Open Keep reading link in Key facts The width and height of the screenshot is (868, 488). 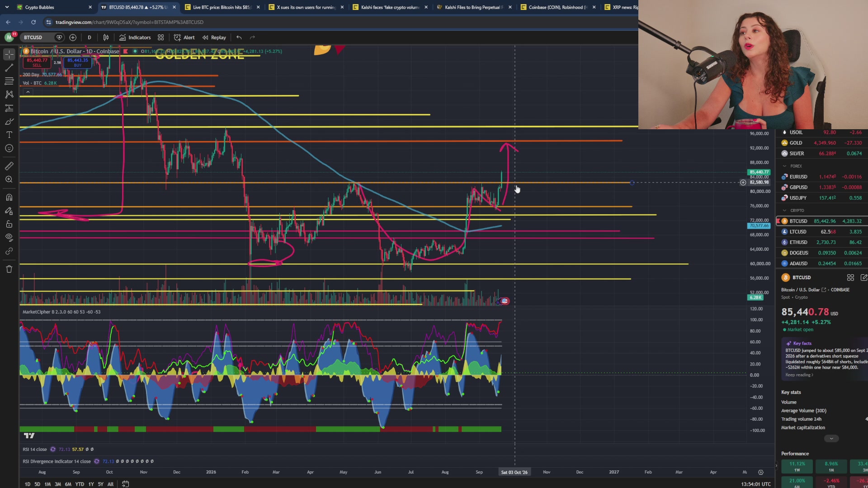click(799, 375)
